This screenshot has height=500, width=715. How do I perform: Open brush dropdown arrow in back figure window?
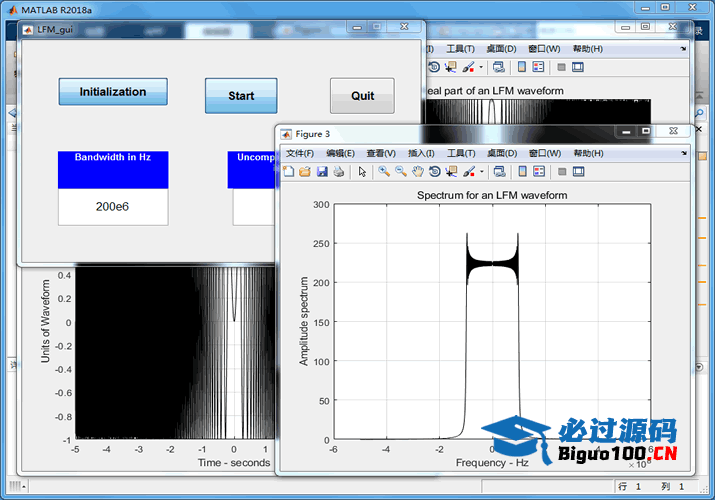pyautogui.click(x=481, y=67)
